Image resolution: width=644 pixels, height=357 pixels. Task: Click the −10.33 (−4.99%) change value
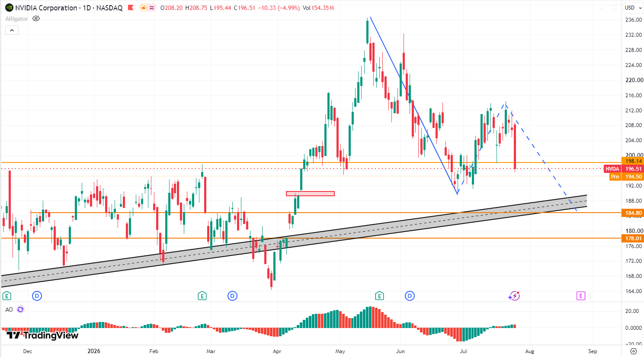pyautogui.click(x=279, y=8)
